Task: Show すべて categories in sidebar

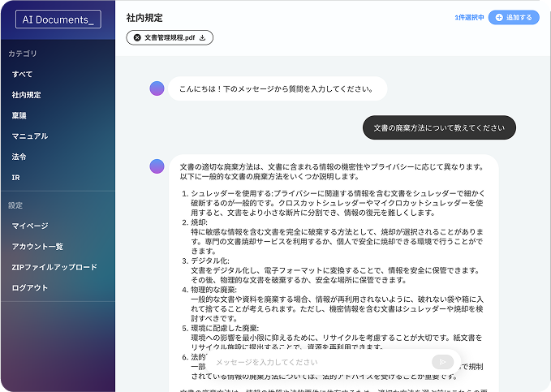Action: coord(23,74)
